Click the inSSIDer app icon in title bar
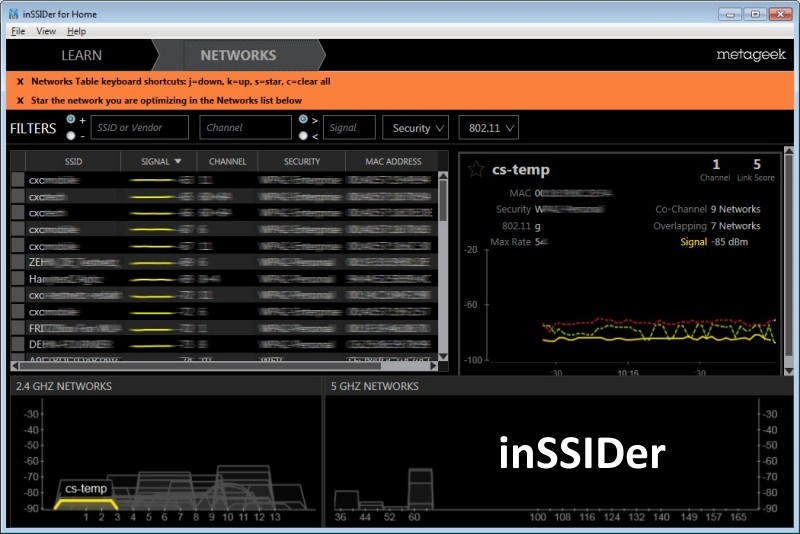This screenshot has height=534, width=800. 14,14
